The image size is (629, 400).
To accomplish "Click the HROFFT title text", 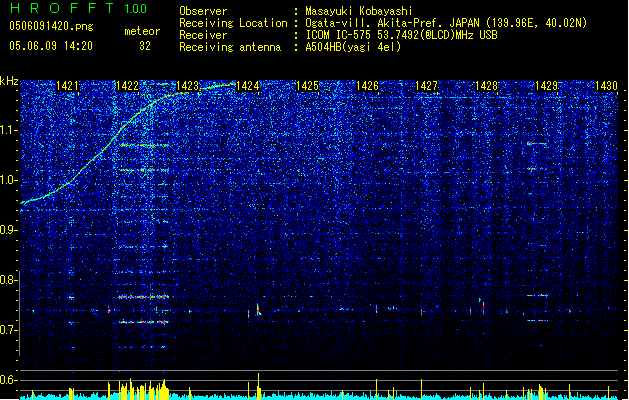I will (61, 8).
